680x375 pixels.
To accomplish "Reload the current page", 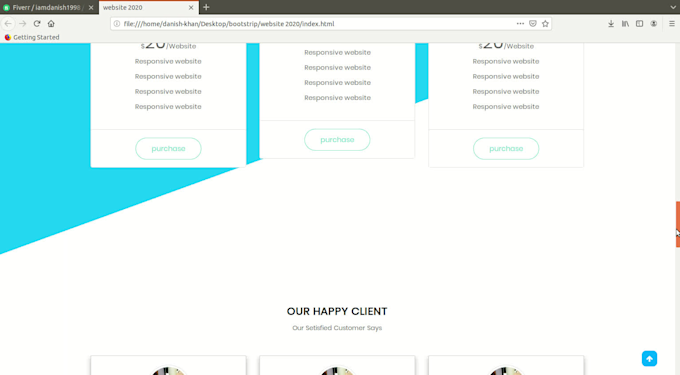I will [37, 23].
